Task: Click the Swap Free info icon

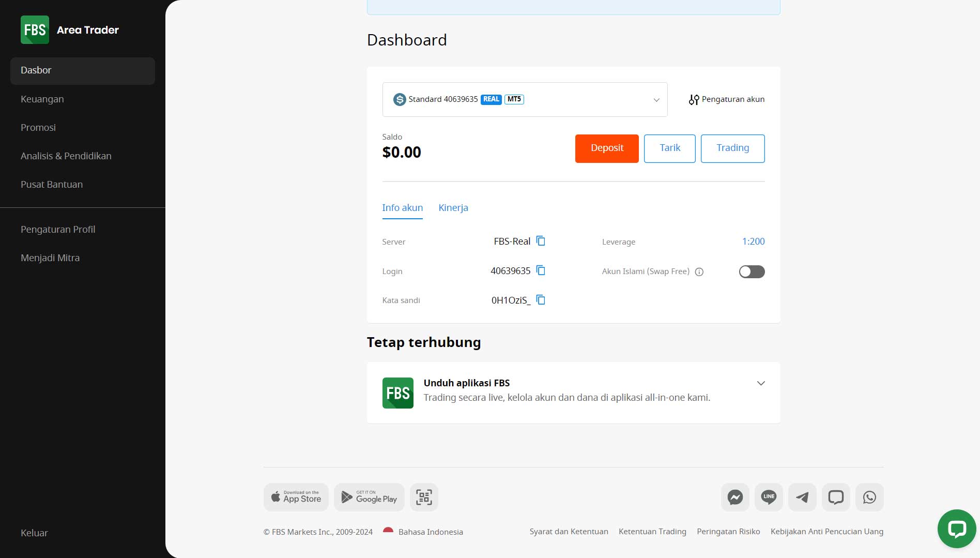Action: 699,272
